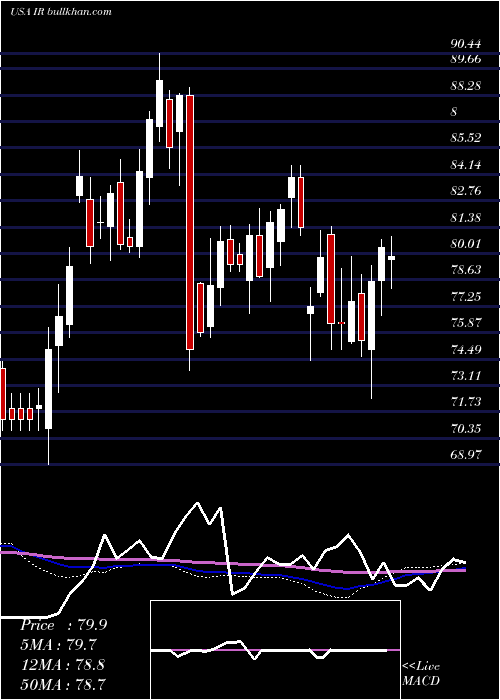Click the tallest red candlestick body

191,222
